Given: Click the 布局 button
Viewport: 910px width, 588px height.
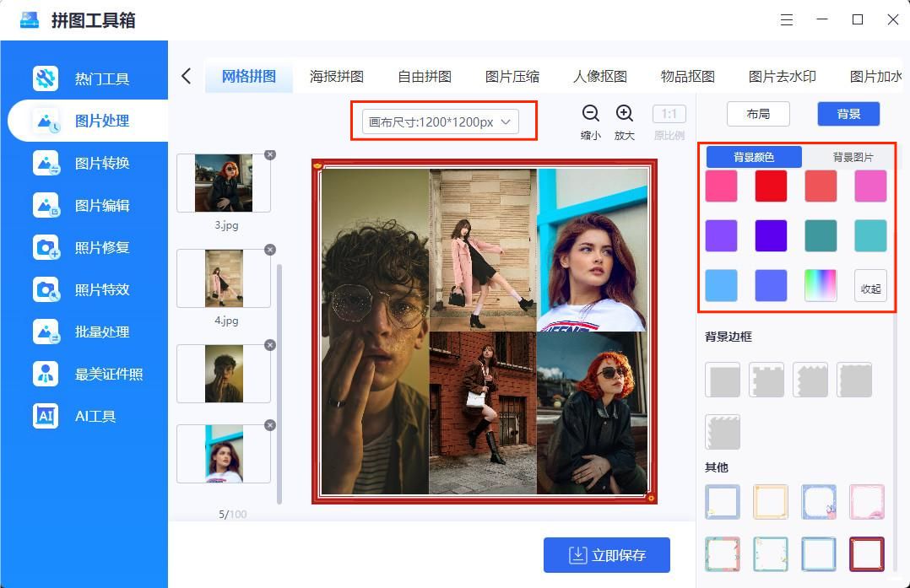Looking at the screenshot, I should click(x=759, y=114).
